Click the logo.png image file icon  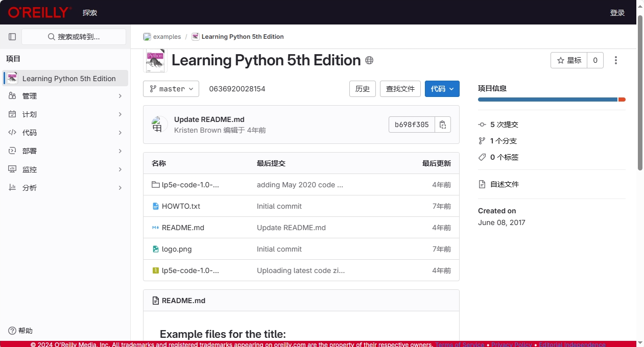[156, 249]
